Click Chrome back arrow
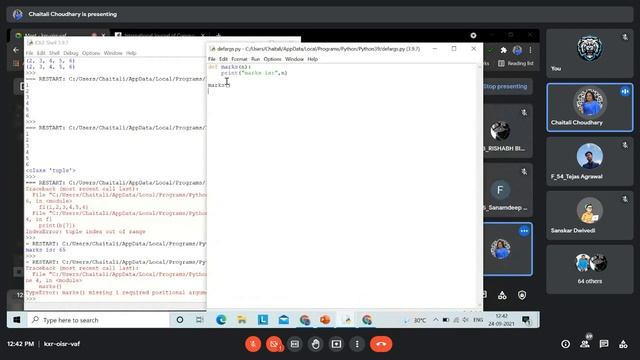The height and width of the screenshot is (360, 640). pos(16,50)
